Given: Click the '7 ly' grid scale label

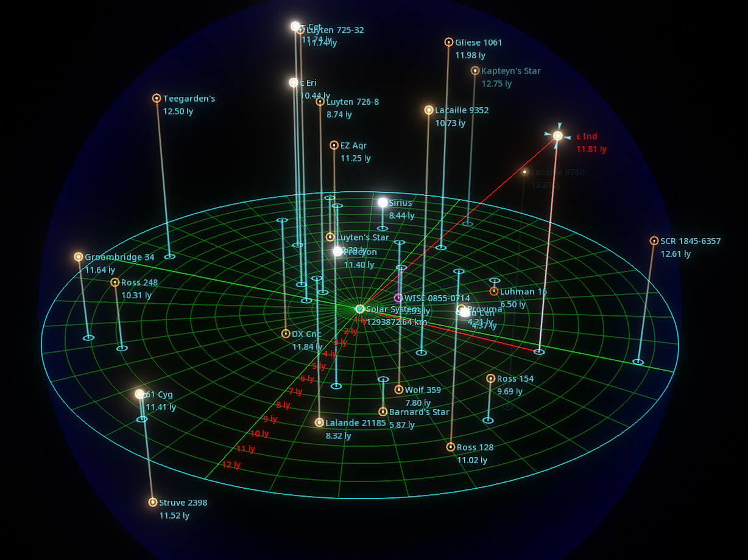Looking at the screenshot, I should pyautogui.click(x=295, y=391).
